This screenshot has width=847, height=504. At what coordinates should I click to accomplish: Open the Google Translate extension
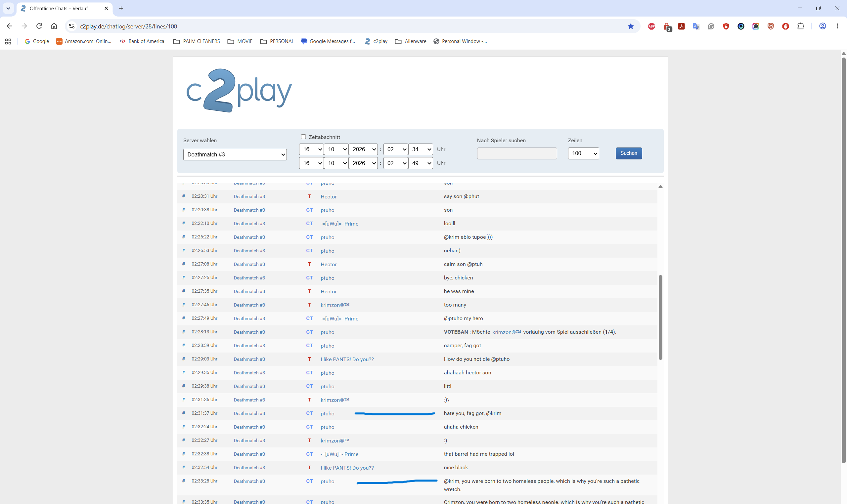coord(696,26)
